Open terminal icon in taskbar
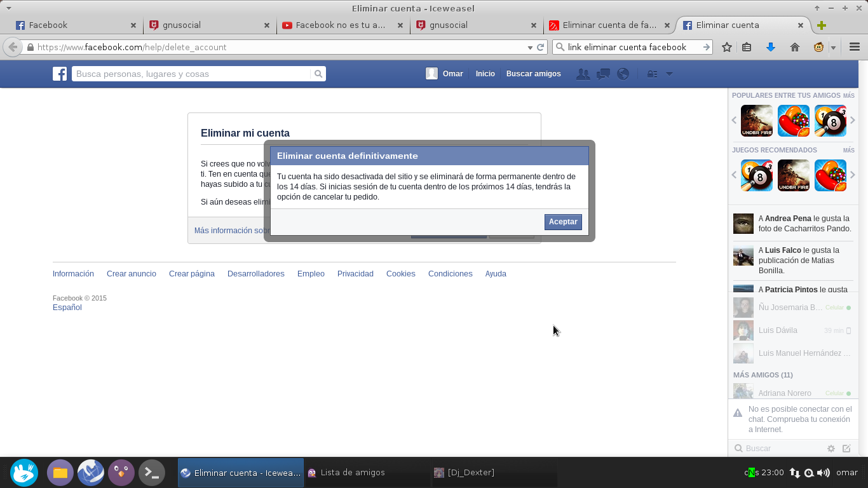The width and height of the screenshot is (868, 488). click(152, 473)
